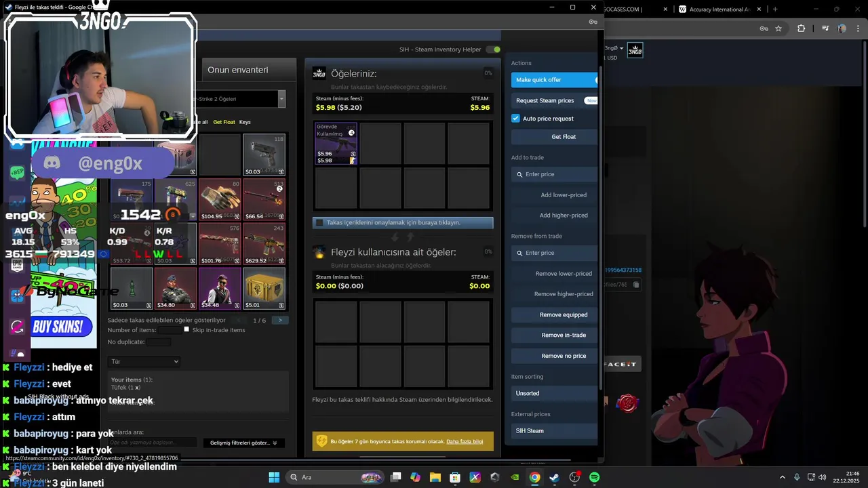Open 3ngØ account dropdown on background page

[612, 48]
